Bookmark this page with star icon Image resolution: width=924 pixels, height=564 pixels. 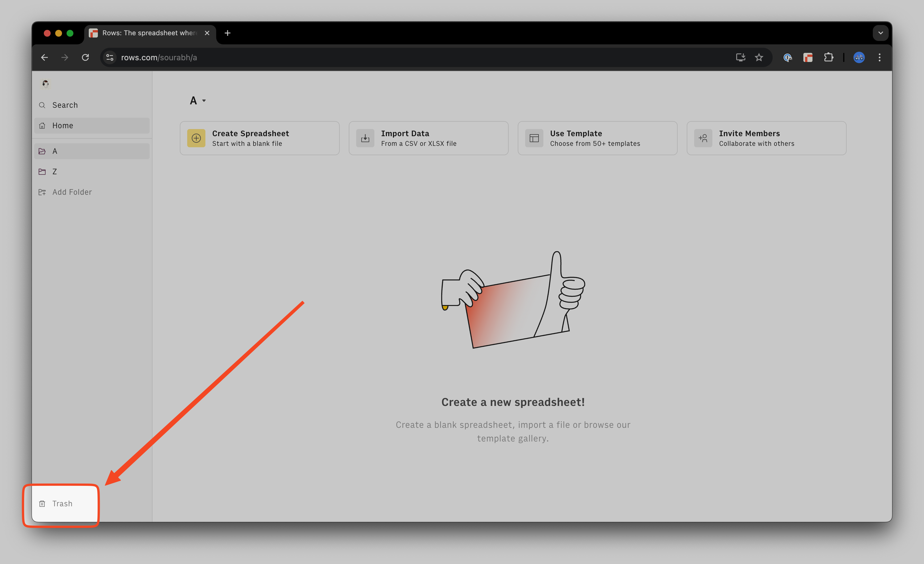(x=759, y=57)
